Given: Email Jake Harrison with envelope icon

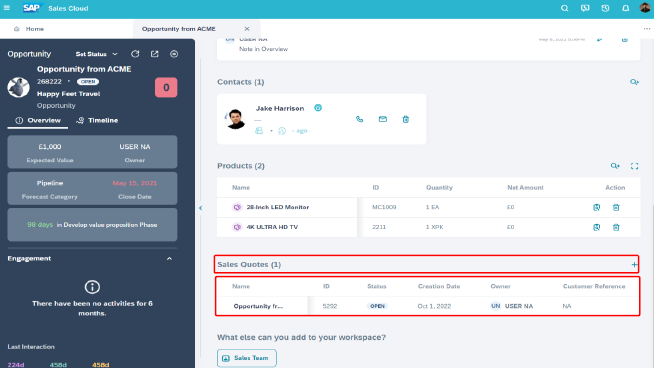Looking at the screenshot, I should [x=382, y=119].
